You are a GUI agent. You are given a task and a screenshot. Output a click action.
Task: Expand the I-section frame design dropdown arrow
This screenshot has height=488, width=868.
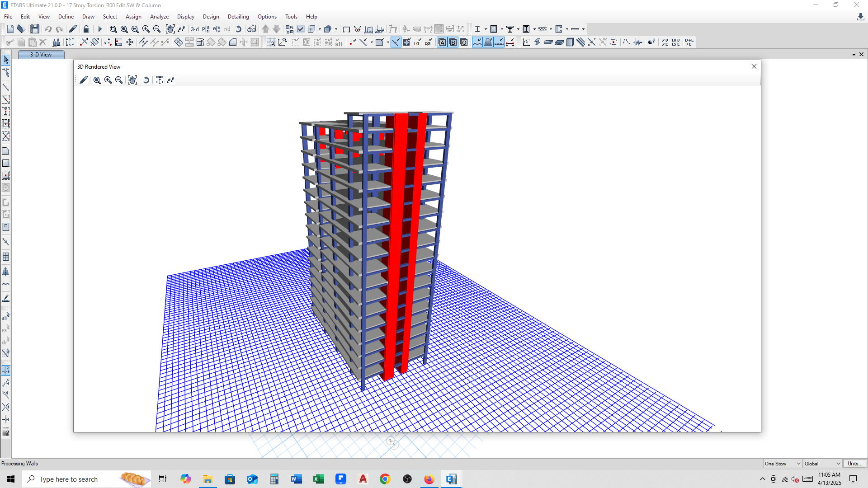(x=486, y=29)
